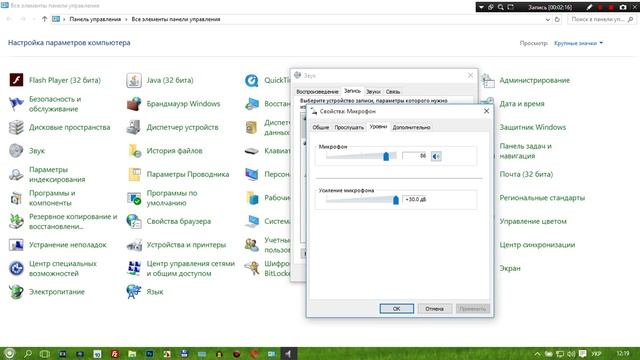Open the Звук speaker icon
The image size is (640, 360).
click(x=16, y=151)
